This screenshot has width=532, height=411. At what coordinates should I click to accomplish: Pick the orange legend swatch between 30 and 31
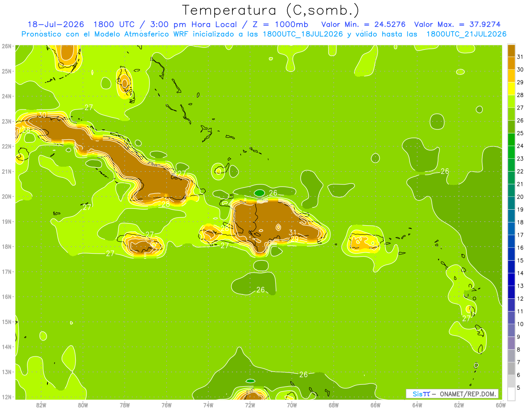click(x=511, y=63)
